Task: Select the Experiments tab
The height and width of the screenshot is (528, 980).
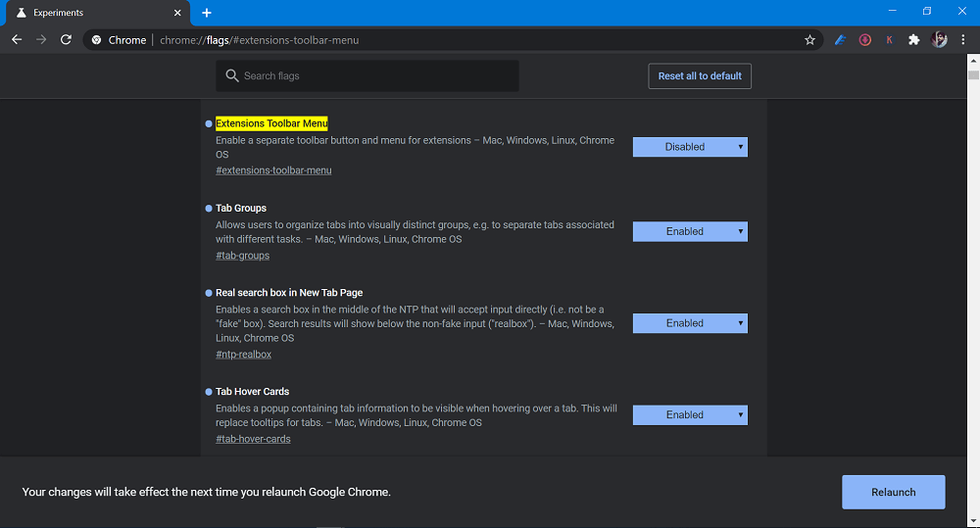Action: 98,13
